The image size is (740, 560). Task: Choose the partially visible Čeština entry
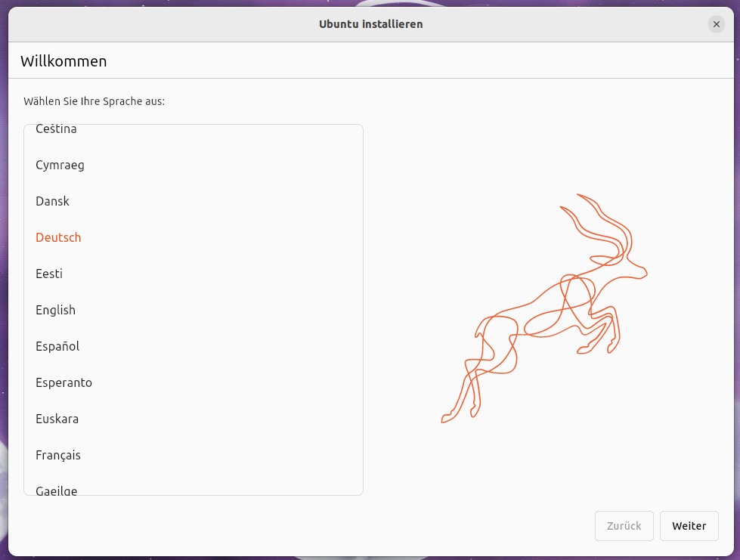coord(56,130)
